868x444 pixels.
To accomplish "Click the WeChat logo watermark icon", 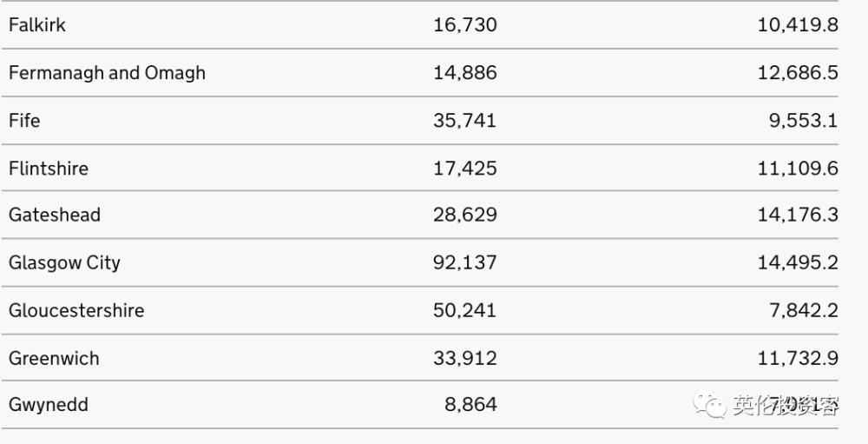I will [x=710, y=404].
